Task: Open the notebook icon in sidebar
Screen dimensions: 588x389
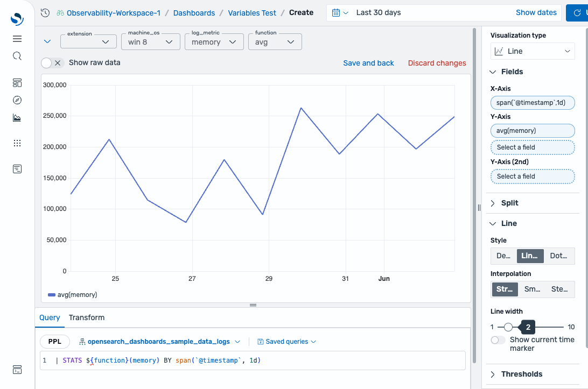Action: [17, 169]
